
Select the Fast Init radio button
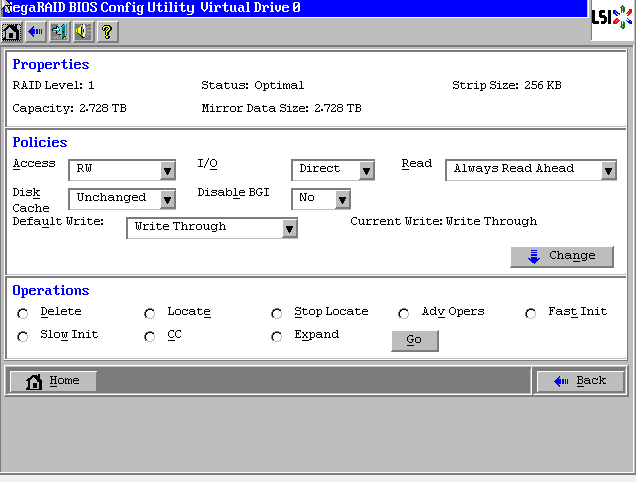[531, 314]
